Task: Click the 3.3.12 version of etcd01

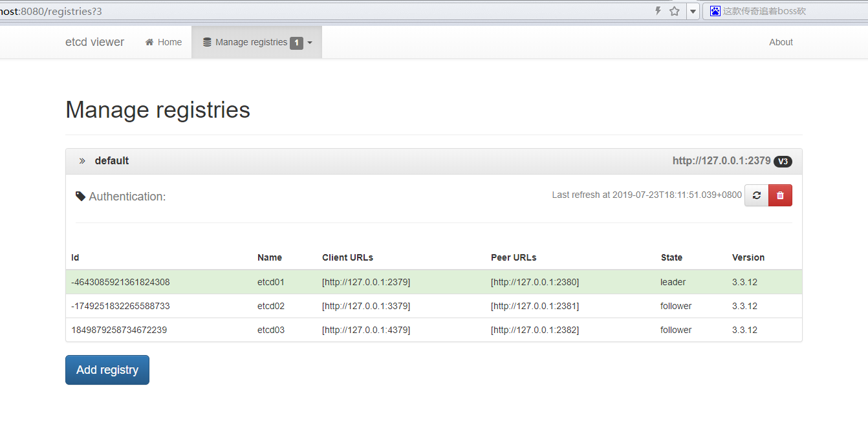Action: pos(744,282)
